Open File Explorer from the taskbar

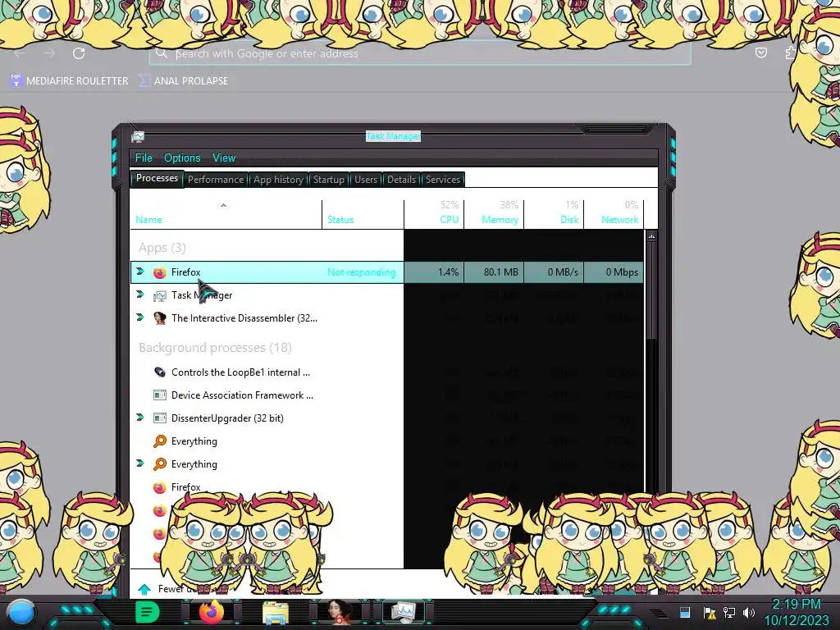click(x=276, y=613)
